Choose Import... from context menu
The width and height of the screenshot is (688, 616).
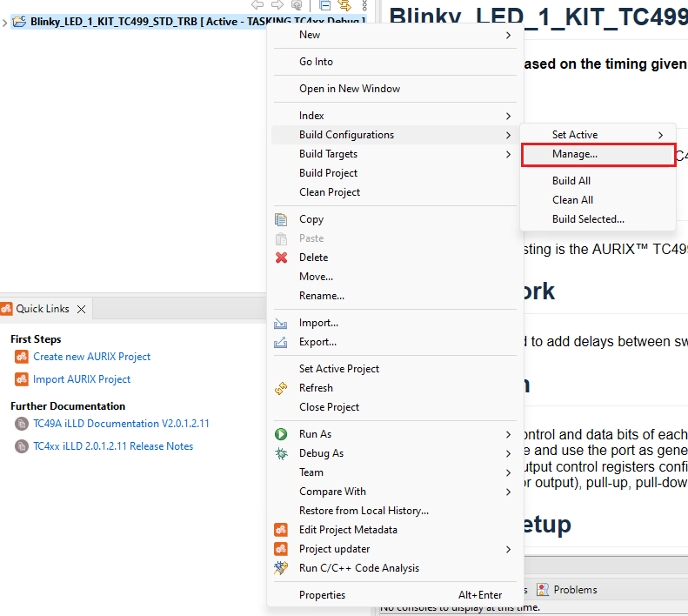pyautogui.click(x=395, y=323)
